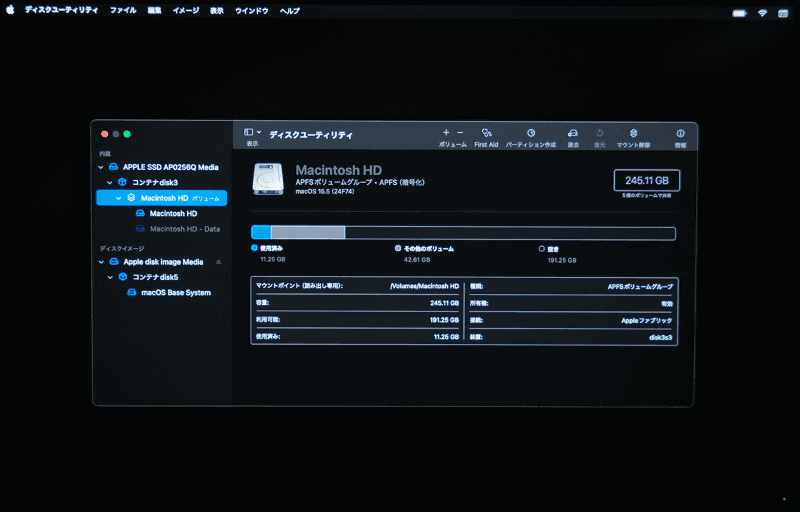Collapse the APPLE SSD AP0256Q Media row
Screen dimensions: 800x512
[101, 167]
